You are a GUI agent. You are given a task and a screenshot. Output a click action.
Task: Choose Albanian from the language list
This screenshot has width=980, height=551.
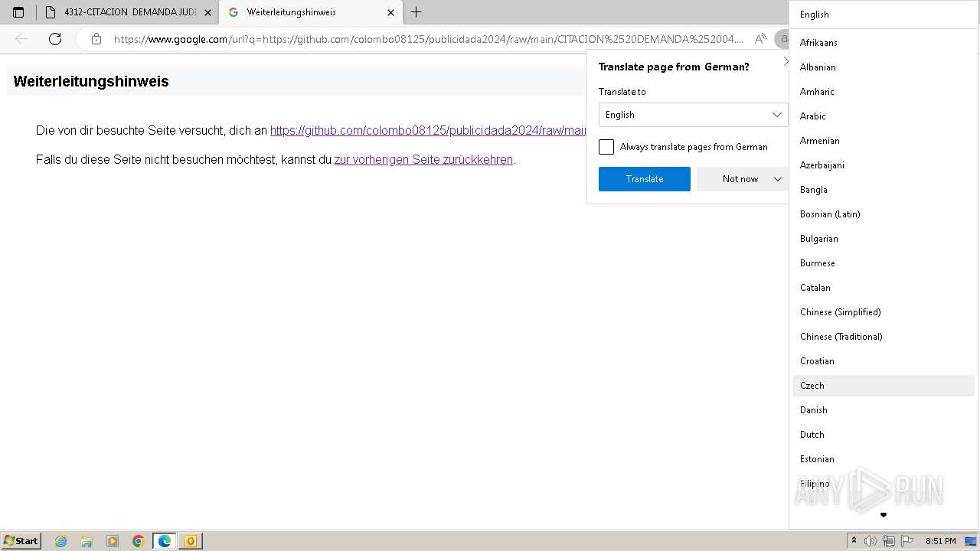tap(883, 67)
